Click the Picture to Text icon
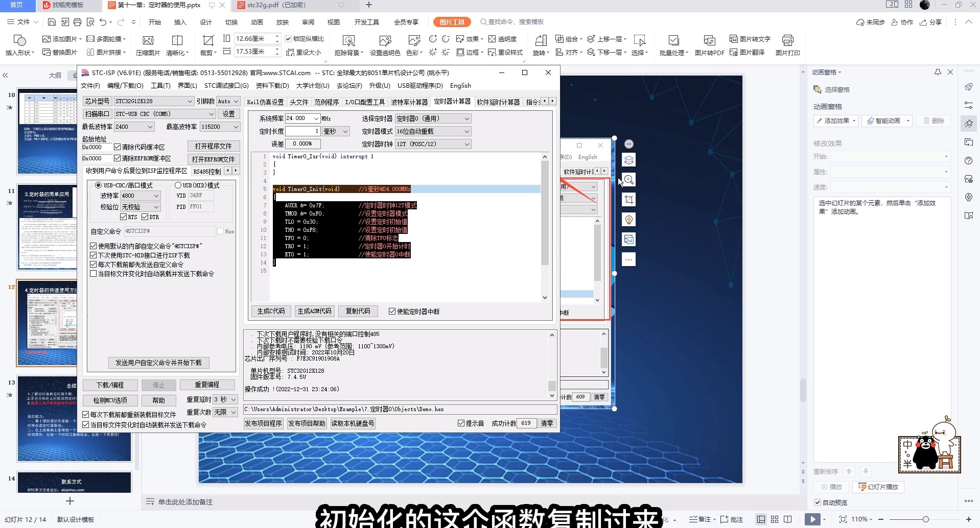Screen dimensions: 980x528 click(x=750, y=39)
